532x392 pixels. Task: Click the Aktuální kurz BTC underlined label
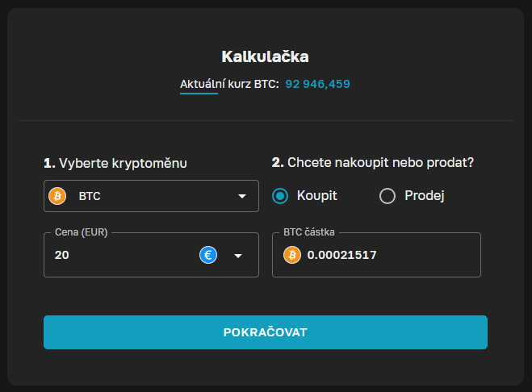[x=229, y=84]
